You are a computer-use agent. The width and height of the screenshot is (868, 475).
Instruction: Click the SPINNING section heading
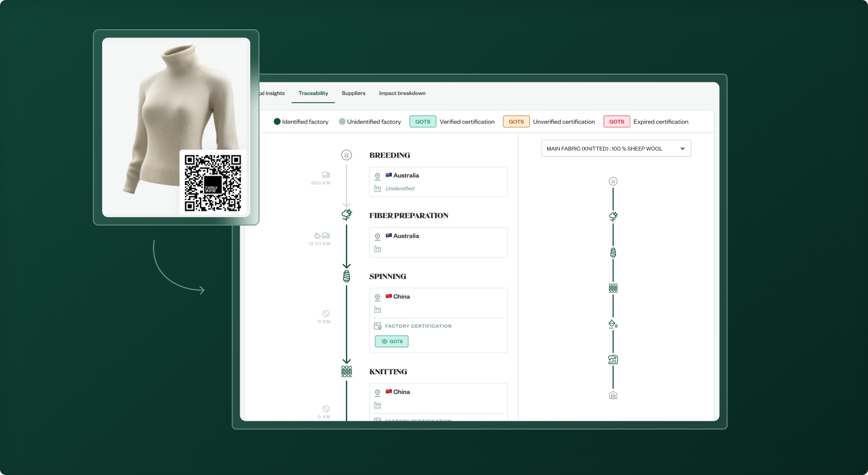coord(388,277)
